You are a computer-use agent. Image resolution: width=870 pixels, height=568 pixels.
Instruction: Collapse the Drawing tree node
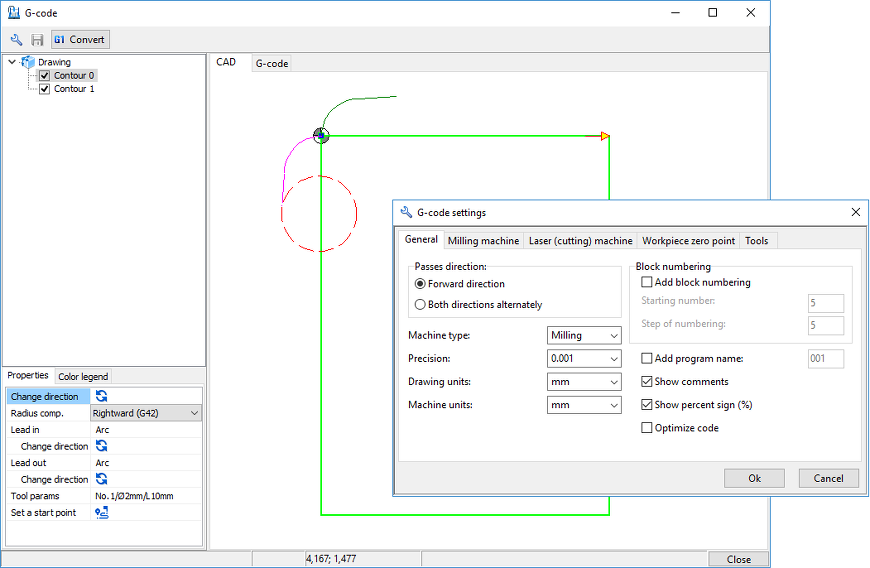pyautogui.click(x=12, y=62)
